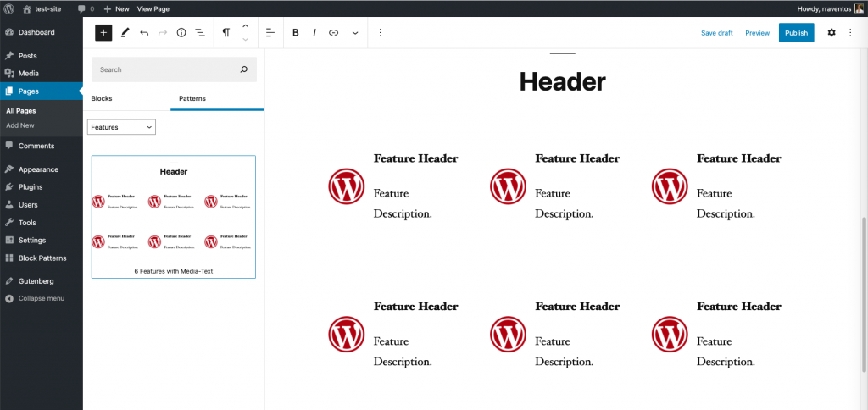The height and width of the screenshot is (410, 868).
Task: Insert a link in the text
Action: (x=333, y=33)
